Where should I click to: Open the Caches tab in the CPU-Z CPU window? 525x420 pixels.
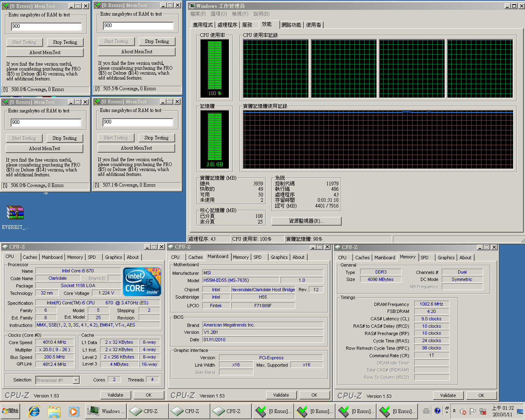[x=30, y=257]
